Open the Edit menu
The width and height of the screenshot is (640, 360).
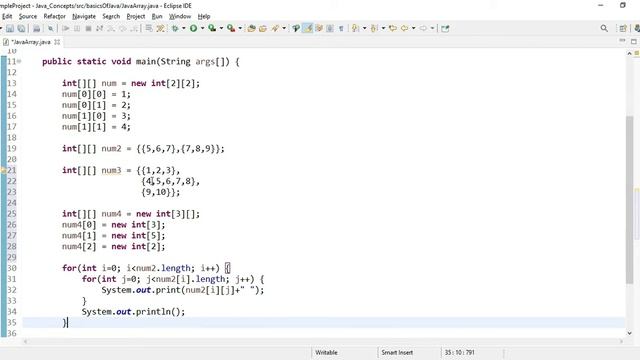pyautogui.click(x=7, y=16)
